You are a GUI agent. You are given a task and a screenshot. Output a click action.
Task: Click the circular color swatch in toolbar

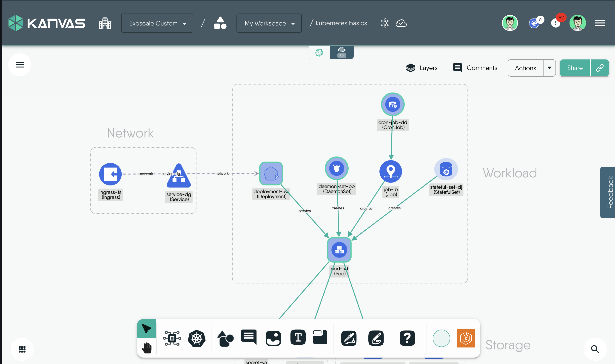pos(441,338)
